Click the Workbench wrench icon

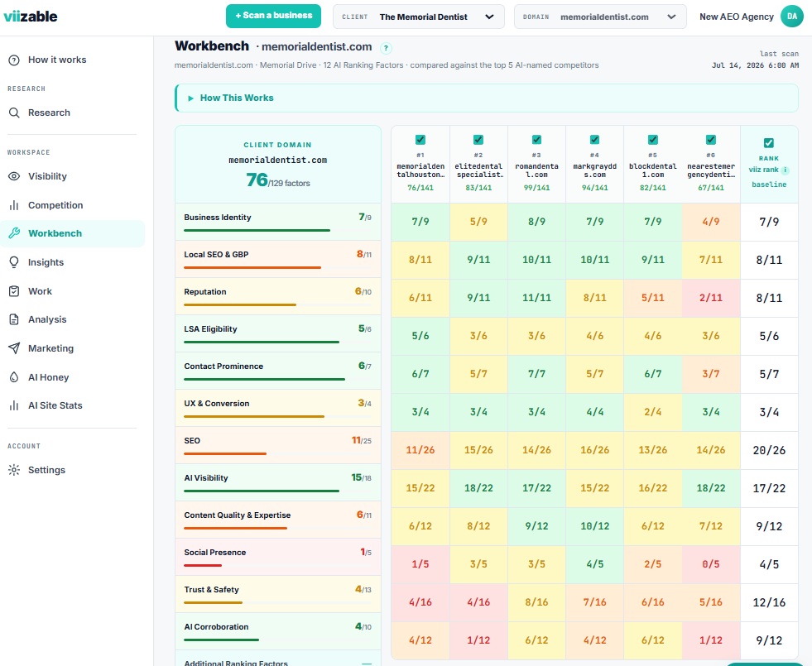point(15,233)
